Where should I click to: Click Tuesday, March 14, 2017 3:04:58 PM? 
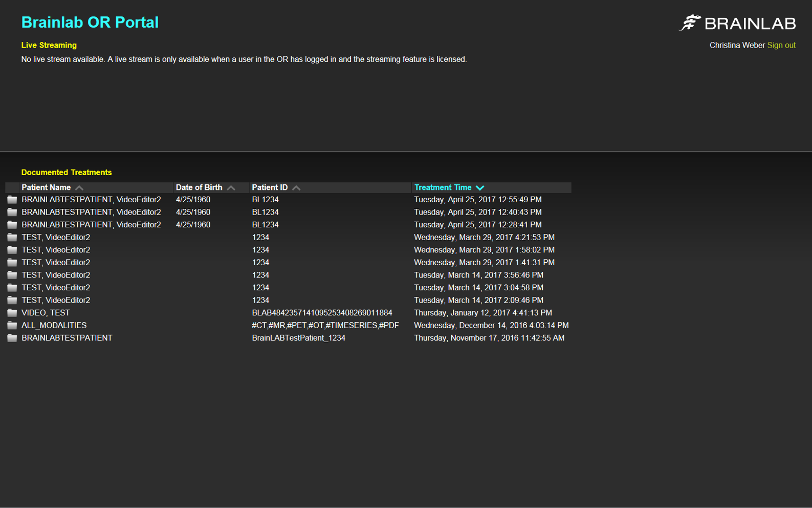(x=479, y=288)
